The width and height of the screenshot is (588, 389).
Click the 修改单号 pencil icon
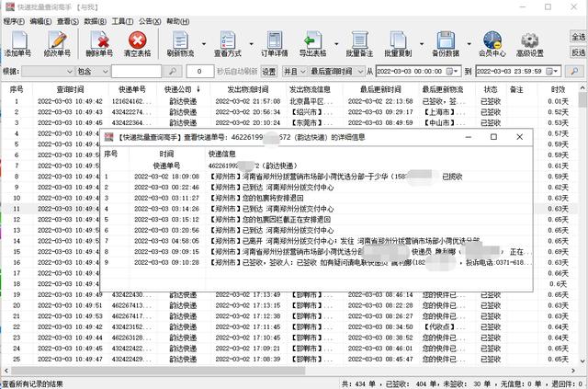point(57,40)
